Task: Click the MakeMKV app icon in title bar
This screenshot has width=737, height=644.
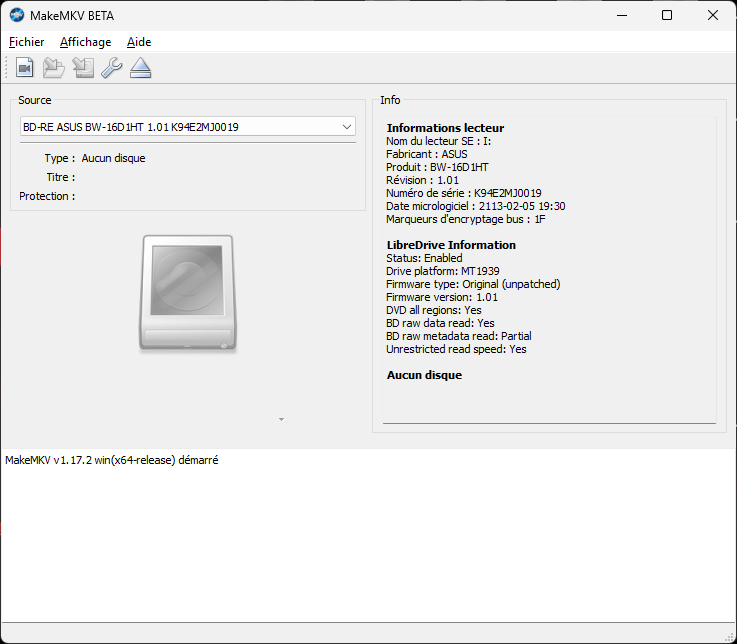Action: [16, 15]
